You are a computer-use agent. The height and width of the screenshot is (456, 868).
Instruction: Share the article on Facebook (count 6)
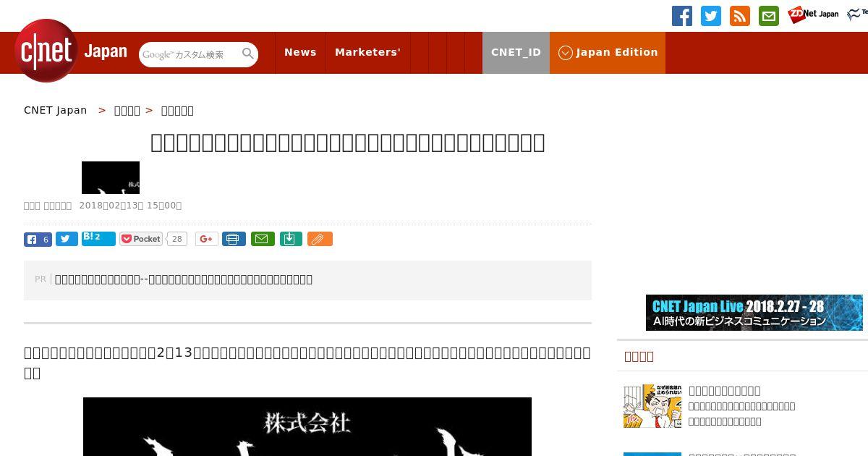click(x=38, y=240)
